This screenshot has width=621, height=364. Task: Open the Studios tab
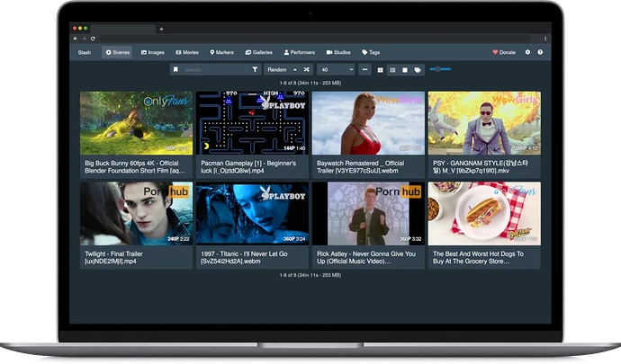tap(338, 52)
